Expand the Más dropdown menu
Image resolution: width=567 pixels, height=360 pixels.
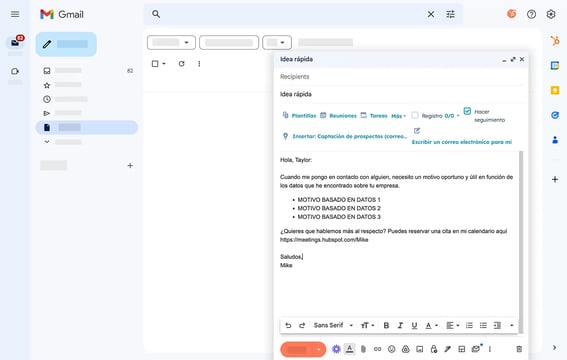coord(398,116)
